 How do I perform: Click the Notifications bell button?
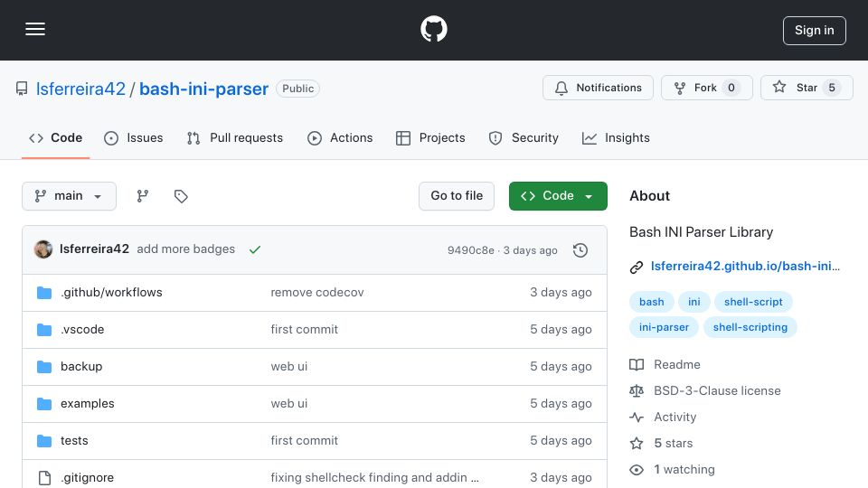(x=598, y=88)
